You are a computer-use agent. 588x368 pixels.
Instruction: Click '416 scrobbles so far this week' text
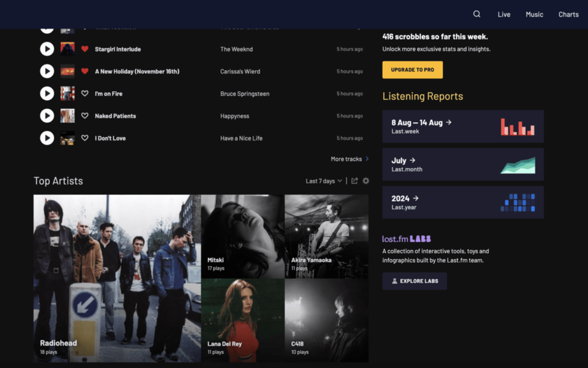(435, 37)
